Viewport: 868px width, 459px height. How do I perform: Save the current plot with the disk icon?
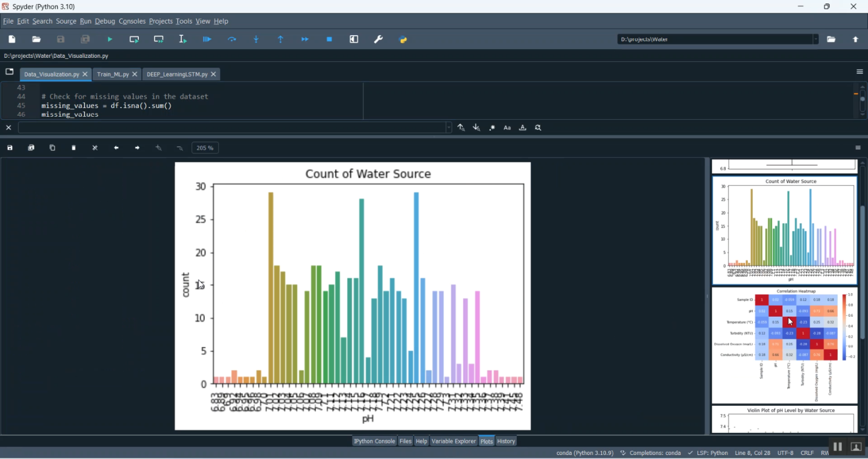pyautogui.click(x=10, y=148)
